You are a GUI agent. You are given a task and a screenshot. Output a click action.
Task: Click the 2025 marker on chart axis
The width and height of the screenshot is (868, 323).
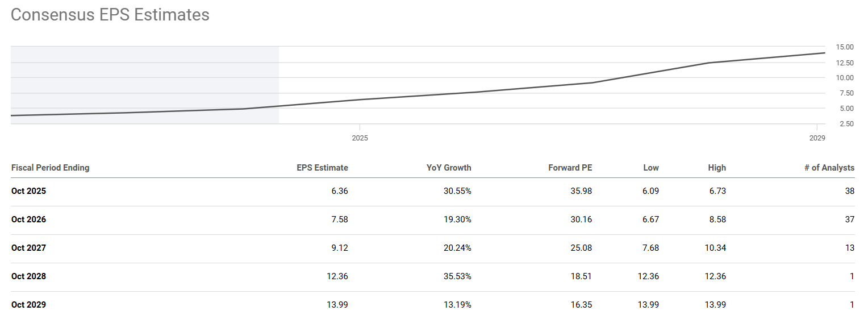point(360,138)
